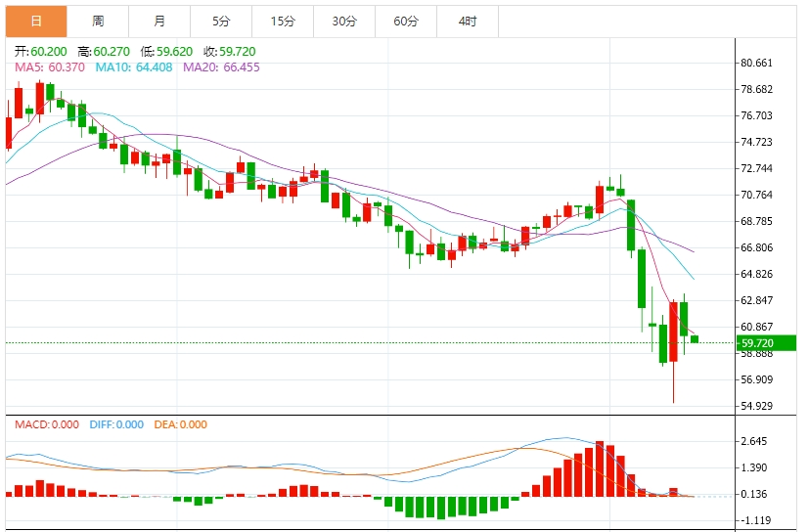Click the 74.723 price axis label

pos(756,142)
